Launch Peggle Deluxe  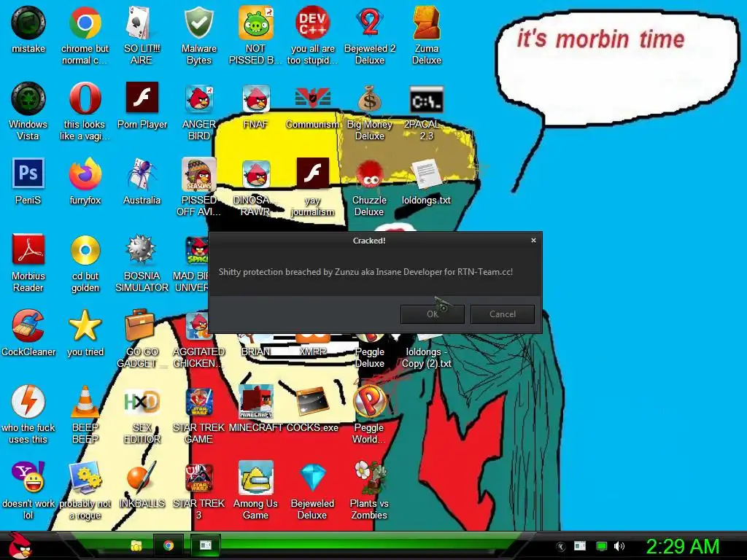(x=370, y=352)
